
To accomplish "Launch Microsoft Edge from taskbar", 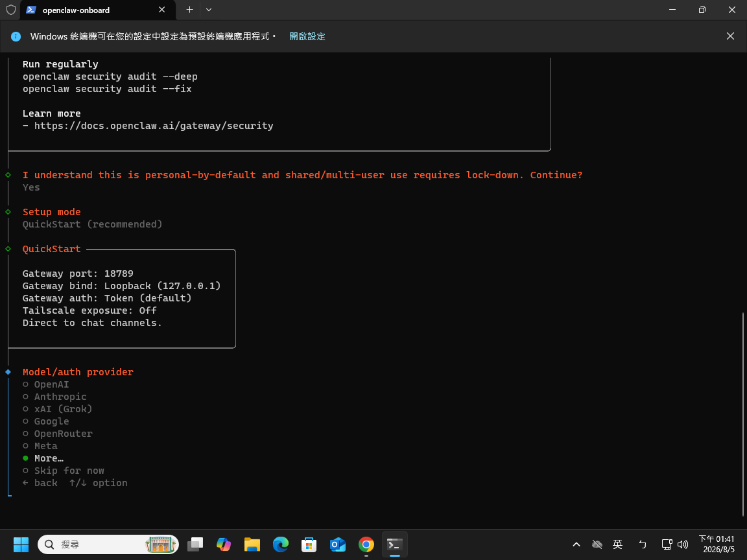I will (281, 544).
